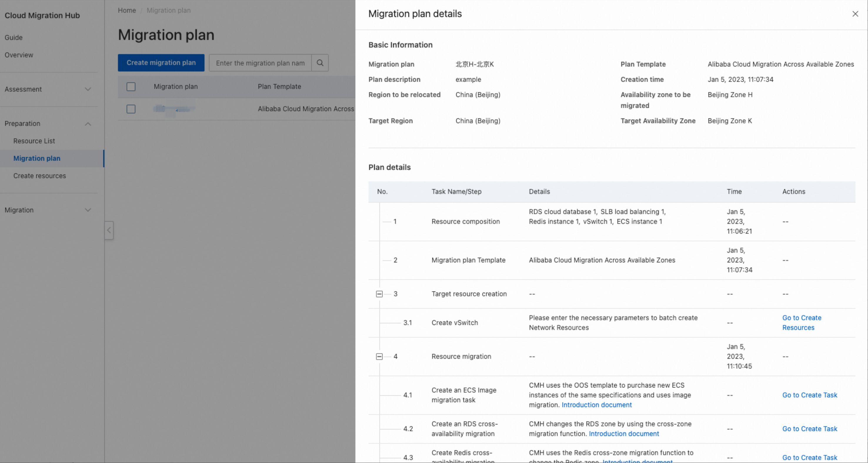Image resolution: width=868 pixels, height=463 pixels.
Task: Click the Details column header
Action: coord(539,192)
